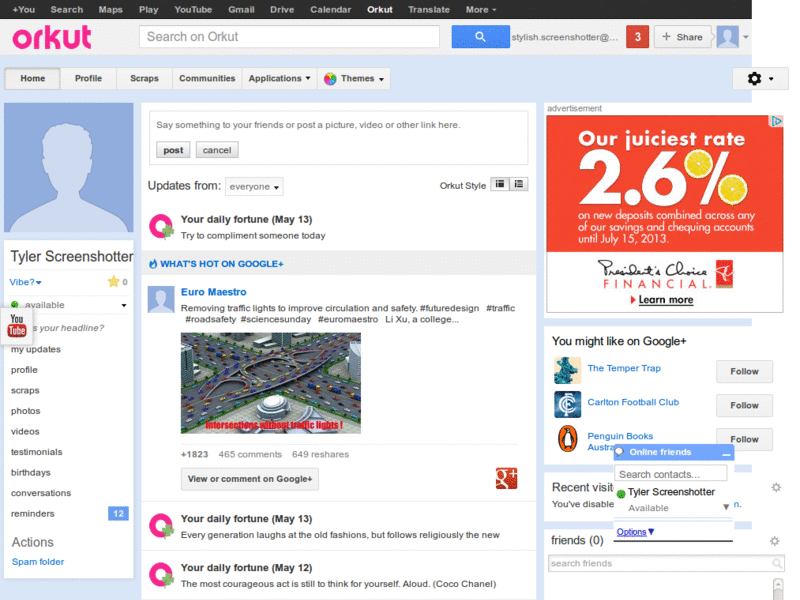The image size is (800, 600).
Task: Click View or comment on Google+
Action: point(249,479)
